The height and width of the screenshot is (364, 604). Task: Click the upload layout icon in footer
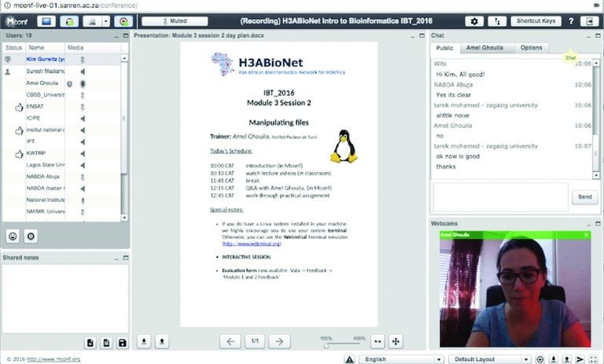566,359
